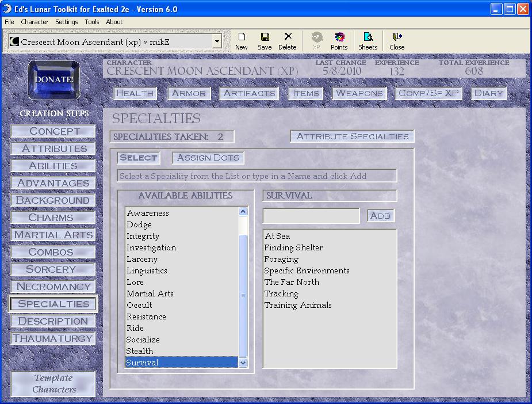This screenshot has height=404, width=532.
Task: Go to the Charms creation step
Action: 53,218
